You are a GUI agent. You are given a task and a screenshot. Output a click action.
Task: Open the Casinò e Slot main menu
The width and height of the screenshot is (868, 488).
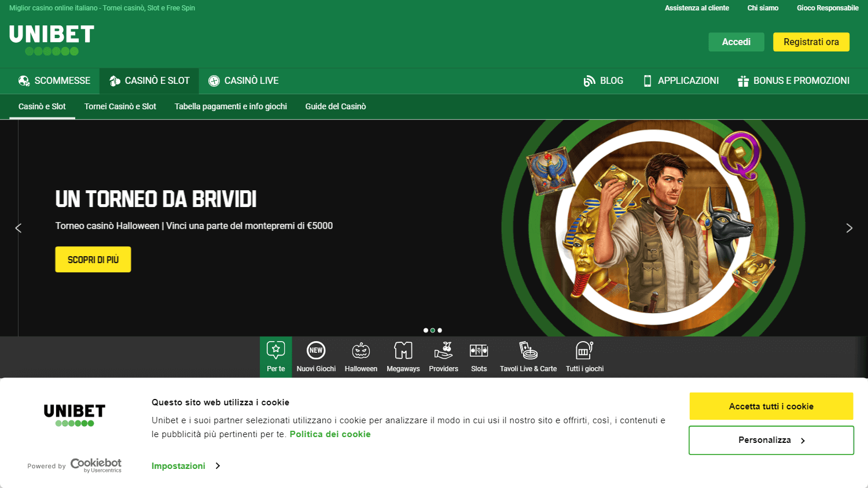pyautogui.click(x=149, y=81)
